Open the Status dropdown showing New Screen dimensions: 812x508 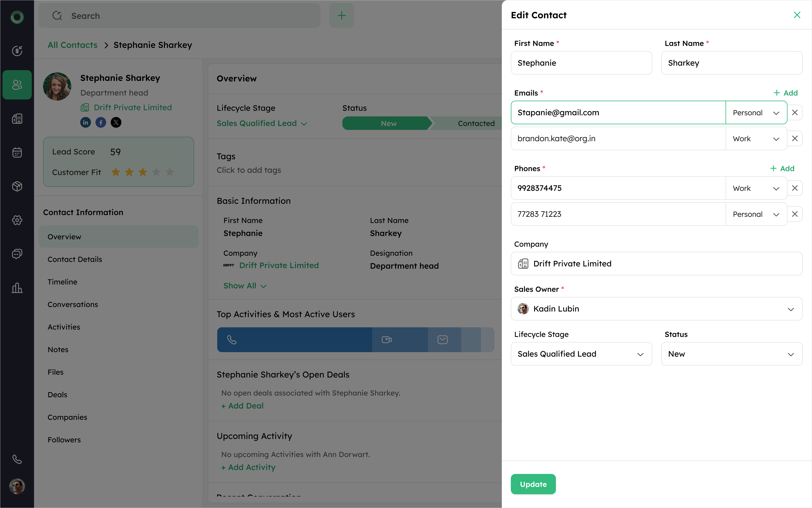(732, 354)
